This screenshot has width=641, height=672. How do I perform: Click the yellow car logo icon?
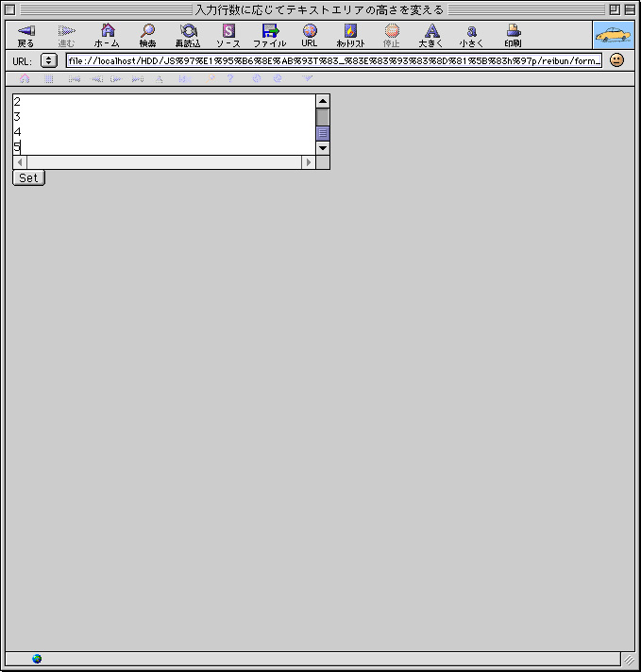click(x=614, y=35)
